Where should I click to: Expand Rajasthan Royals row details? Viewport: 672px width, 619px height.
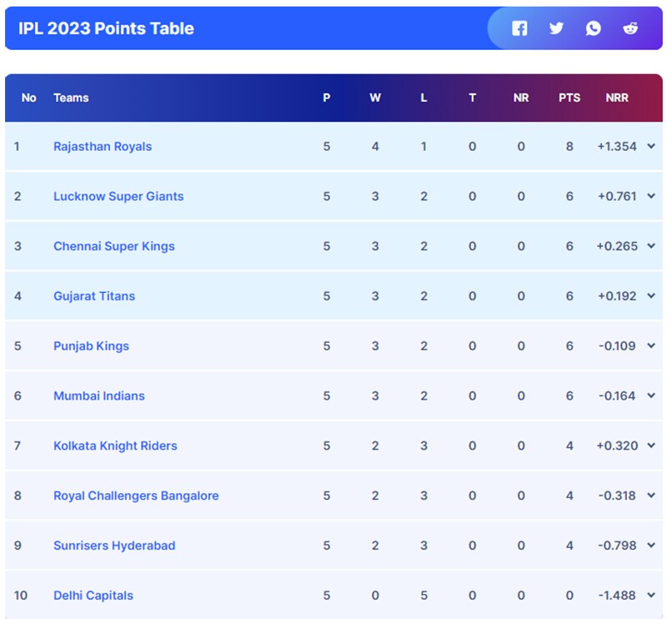pos(651,146)
